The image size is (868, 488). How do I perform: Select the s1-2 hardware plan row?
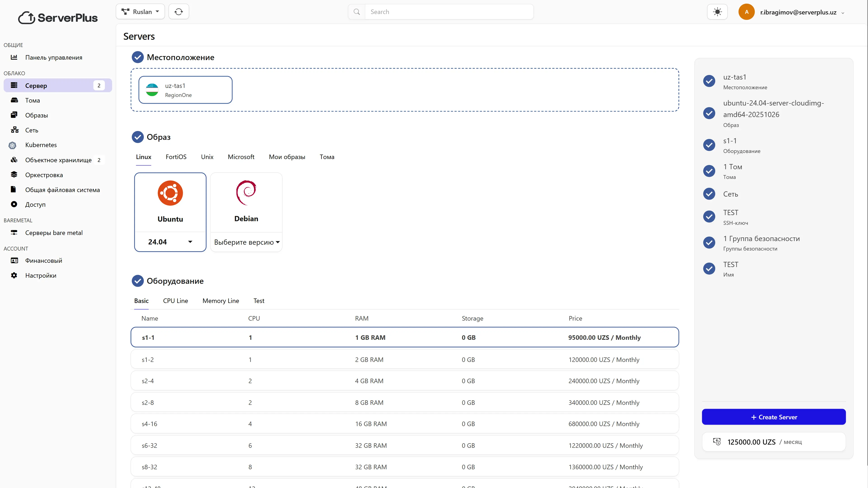click(404, 359)
